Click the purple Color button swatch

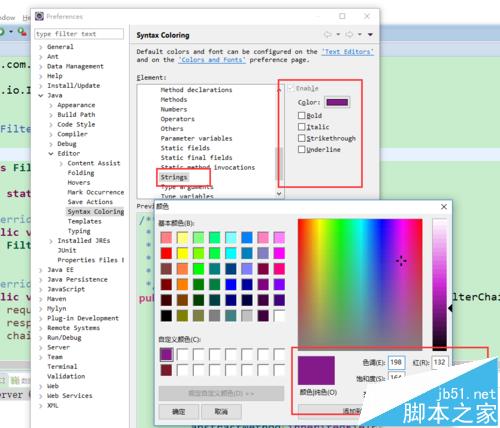tap(337, 102)
